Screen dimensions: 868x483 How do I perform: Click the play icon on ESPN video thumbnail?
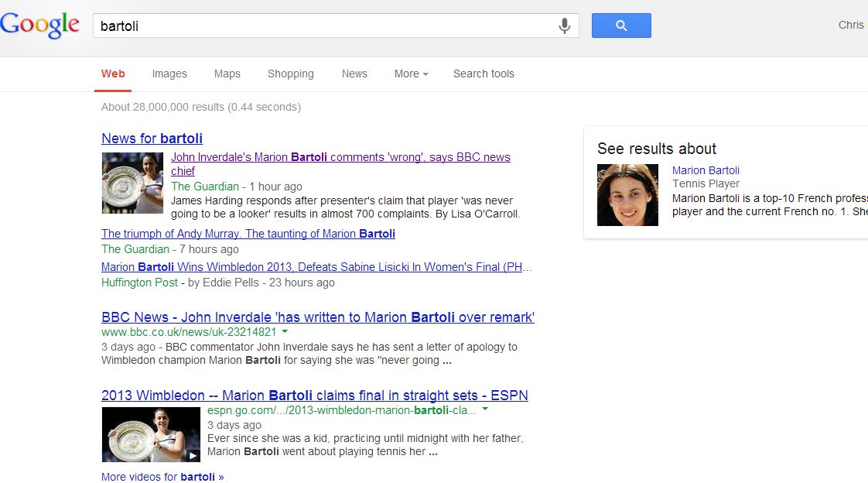pyautogui.click(x=193, y=455)
